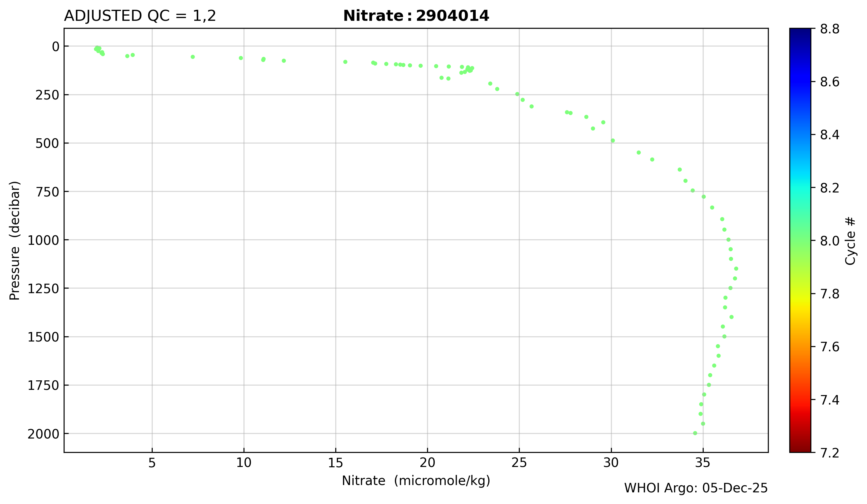867x504 pixels.
Task: Click the dark blue top of colorbar
Action: [800, 32]
